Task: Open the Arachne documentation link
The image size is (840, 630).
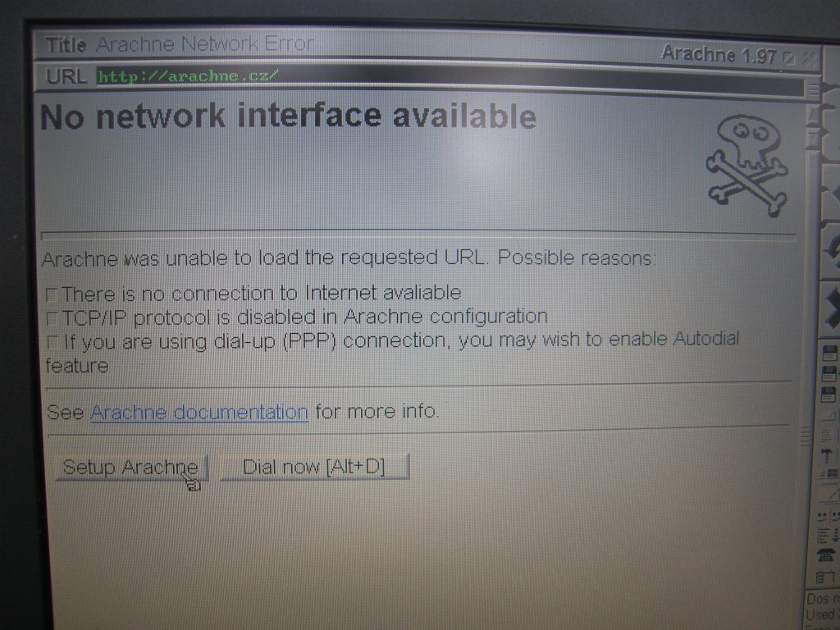Action: [199, 413]
